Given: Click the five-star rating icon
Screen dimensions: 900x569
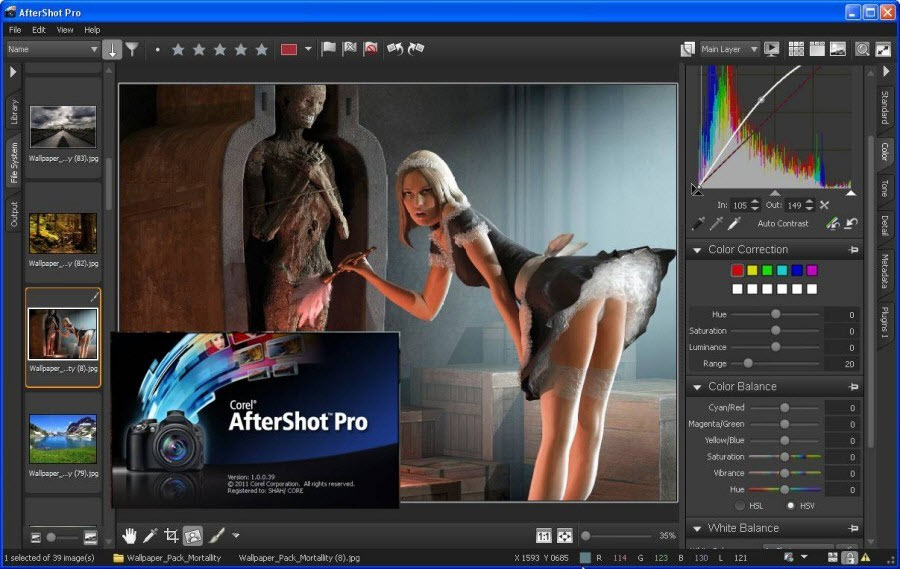Looking at the screenshot, I should [262, 49].
